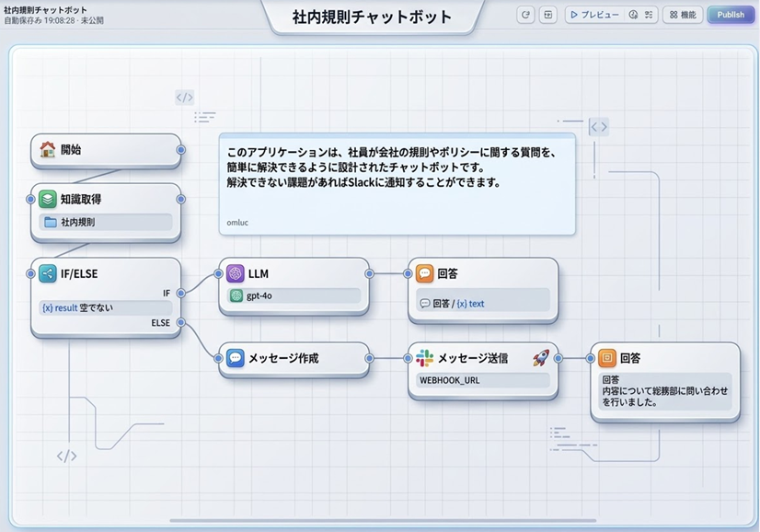
Task: Click the upper 回答 node input handle
Action: (408, 273)
